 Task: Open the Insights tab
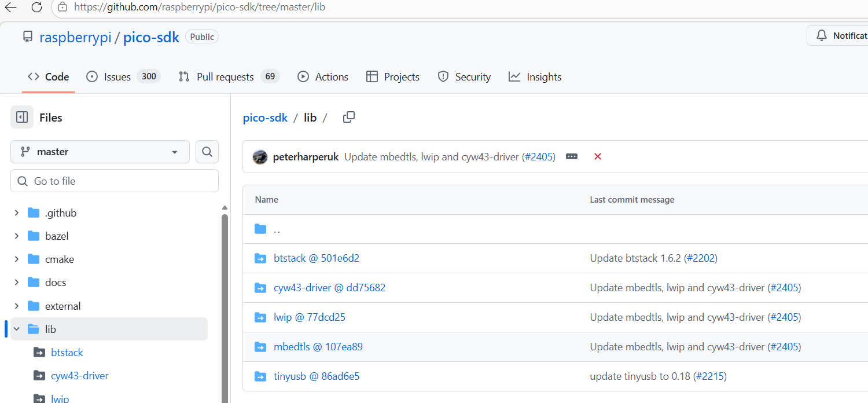click(x=535, y=77)
